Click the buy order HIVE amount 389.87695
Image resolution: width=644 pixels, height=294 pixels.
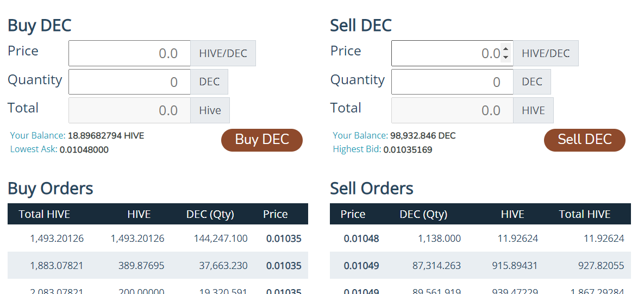click(x=141, y=266)
